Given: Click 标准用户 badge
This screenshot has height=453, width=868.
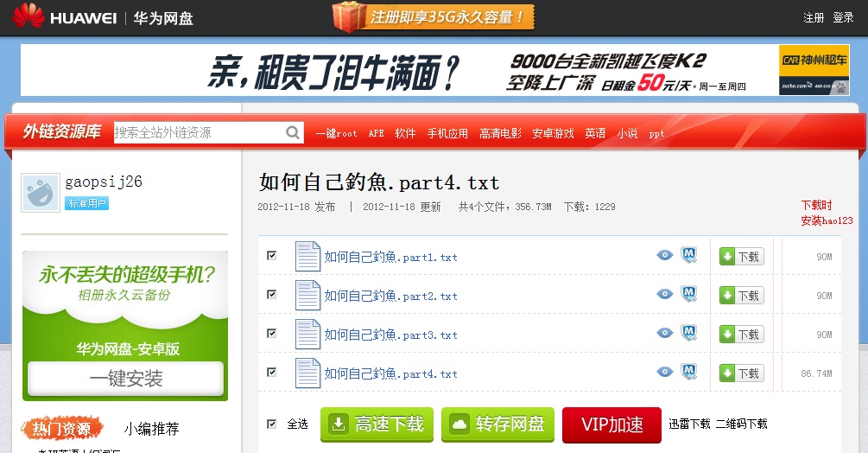Looking at the screenshot, I should point(87,203).
